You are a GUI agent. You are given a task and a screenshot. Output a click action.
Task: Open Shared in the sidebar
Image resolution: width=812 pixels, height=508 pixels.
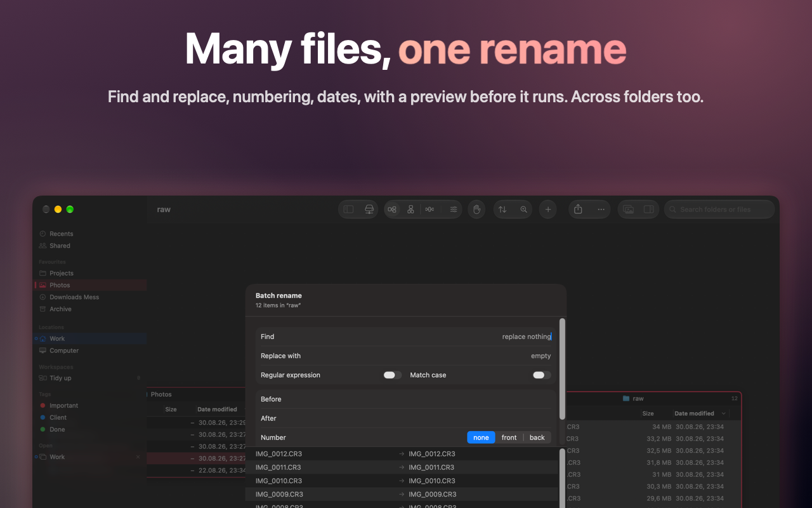point(90,246)
